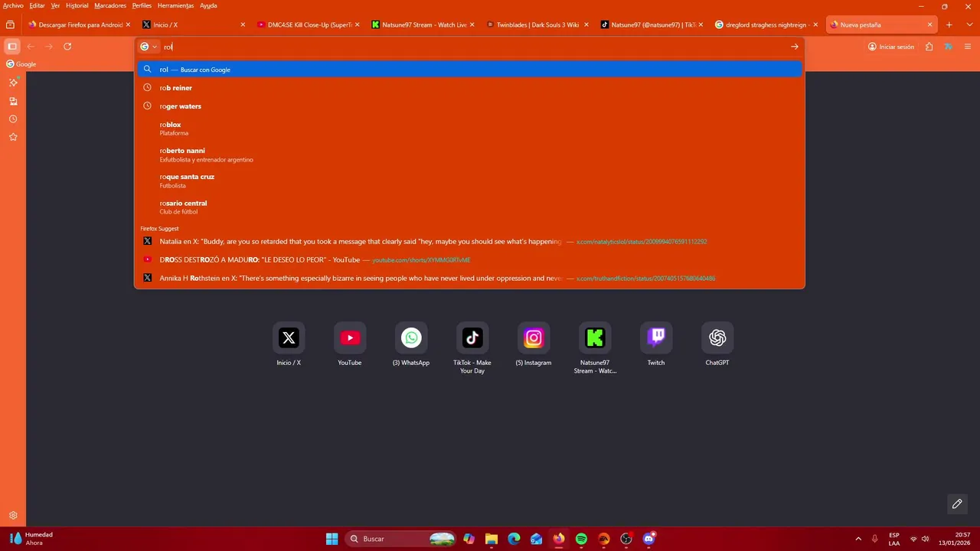Open Discord from the taskbar

point(648,539)
